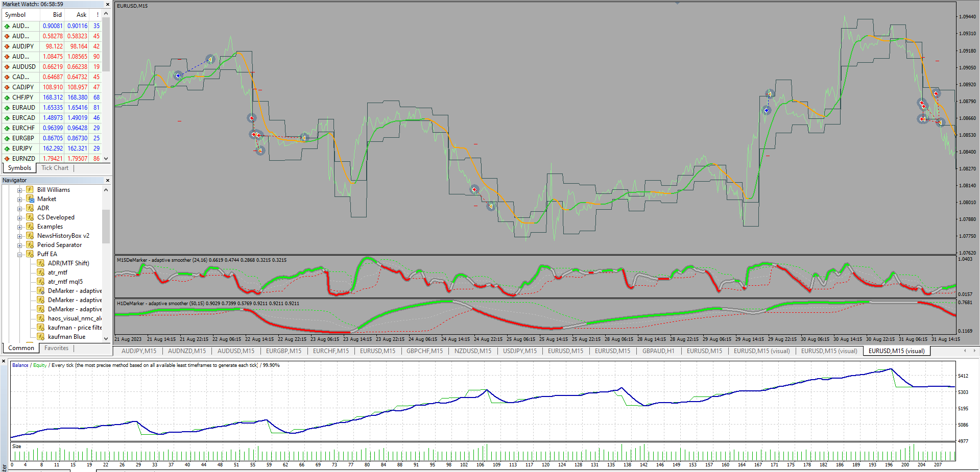
Task: Click Navigator scrollbar down arrow
Action: coord(106,338)
